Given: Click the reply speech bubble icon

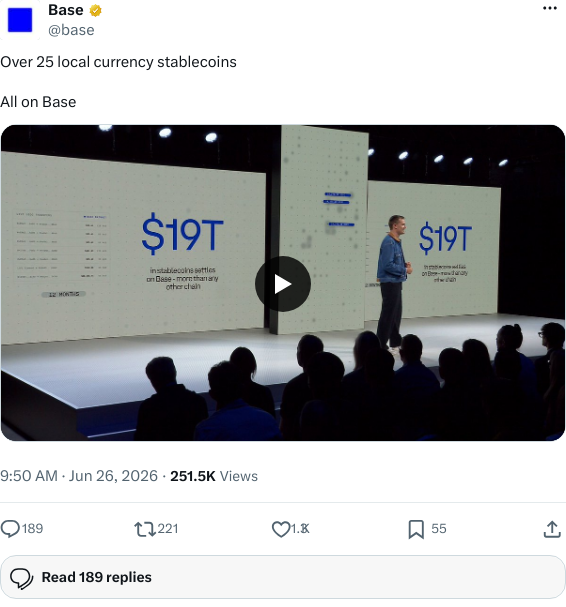Looking at the screenshot, I should [x=10, y=529].
